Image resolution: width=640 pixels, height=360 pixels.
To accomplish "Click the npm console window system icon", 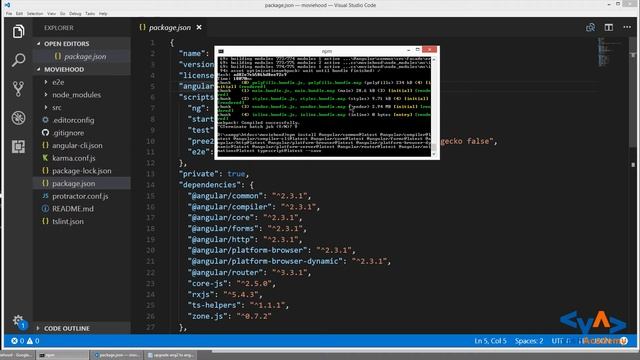I will pos(221,51).
